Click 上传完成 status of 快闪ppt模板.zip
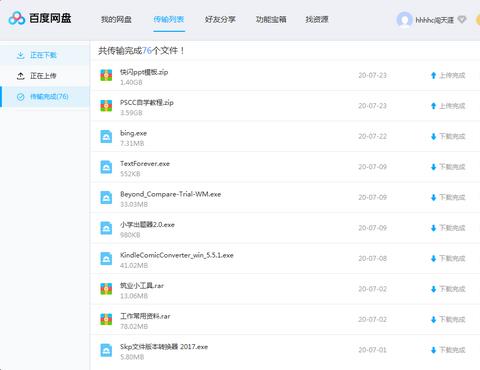The height and width of the screenshot is (370, 480). coord(452,76)
